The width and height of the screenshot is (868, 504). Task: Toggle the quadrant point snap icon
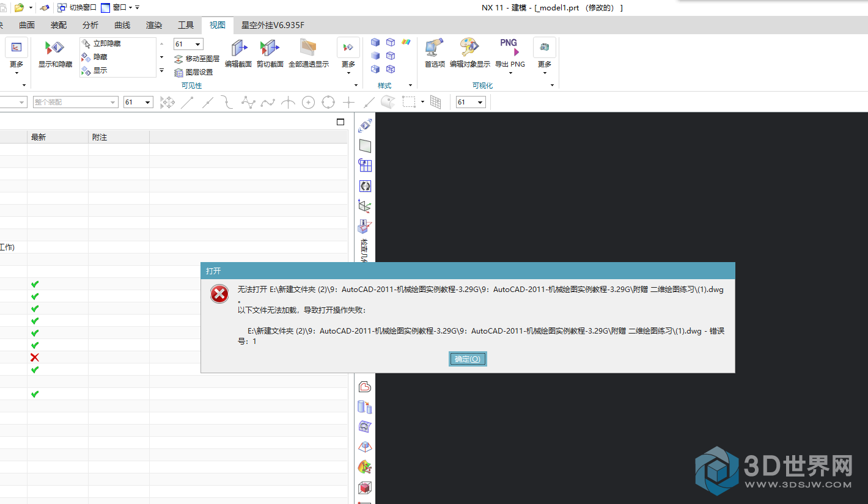[x=328, y=102]
